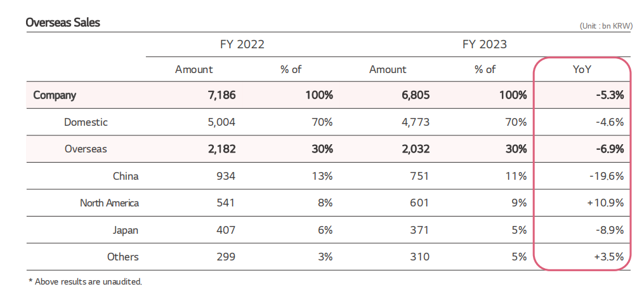Select the Overseas FY 2023 amount 2,032
The height and width of the screenshot is (296, 644).
click(x=414, y=149)
